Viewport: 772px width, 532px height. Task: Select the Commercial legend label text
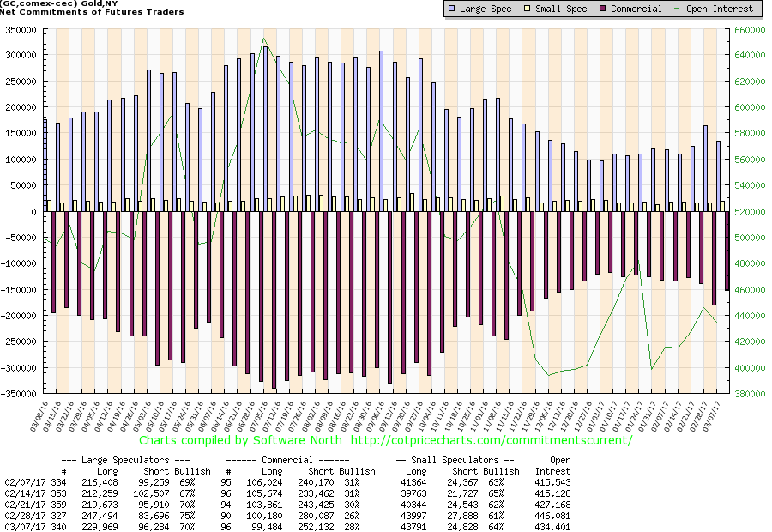click(x=636, y=9)
